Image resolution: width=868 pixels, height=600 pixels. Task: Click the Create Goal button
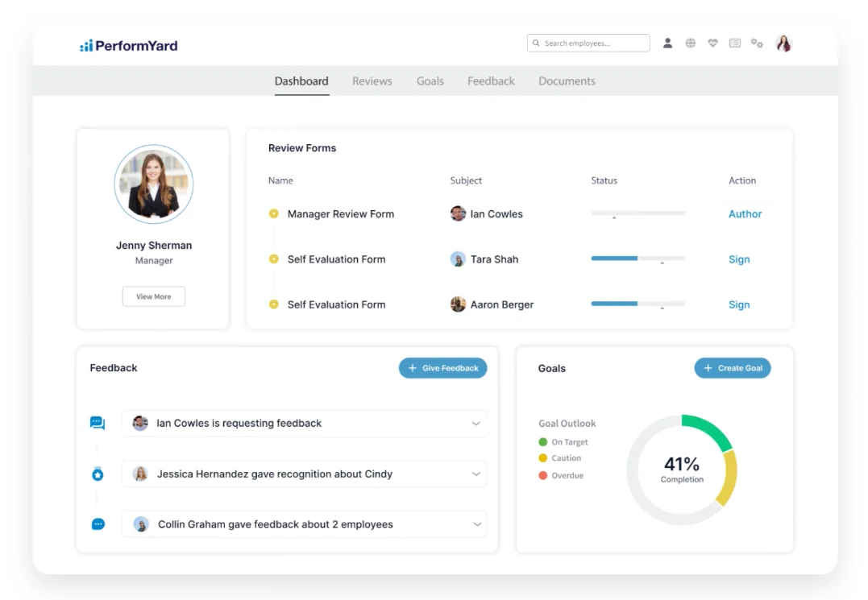pyautogui.click(x=733, y=368)
